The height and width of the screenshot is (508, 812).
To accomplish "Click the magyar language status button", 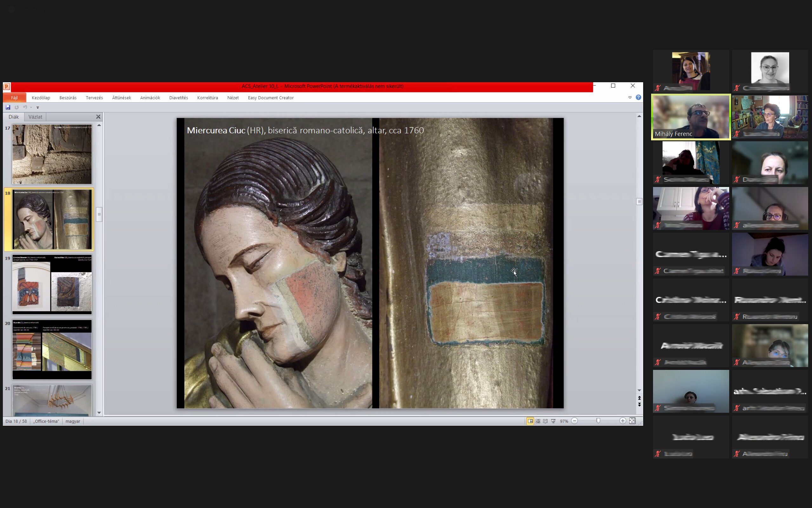I will [73, 421].
